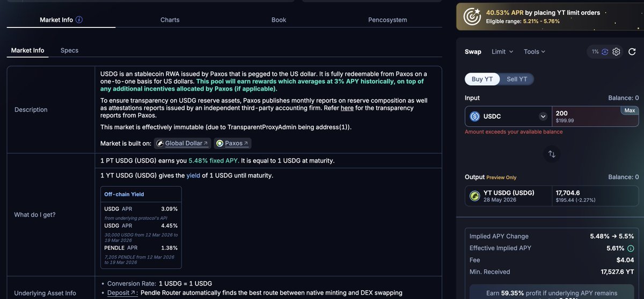Click the target icon in APR banner
This screenshot has height=299, width=644.
472,16
